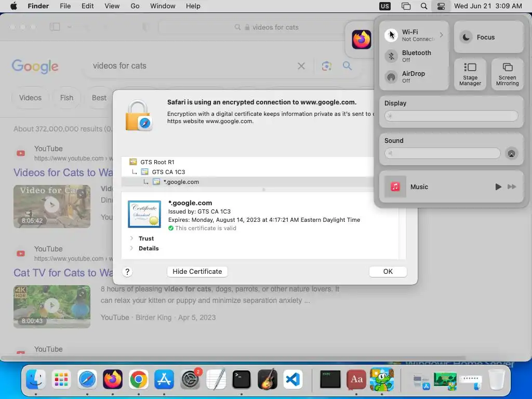Open Launchpad from the Dock
The image size is (532, 399).
click(x=61, y=379)
